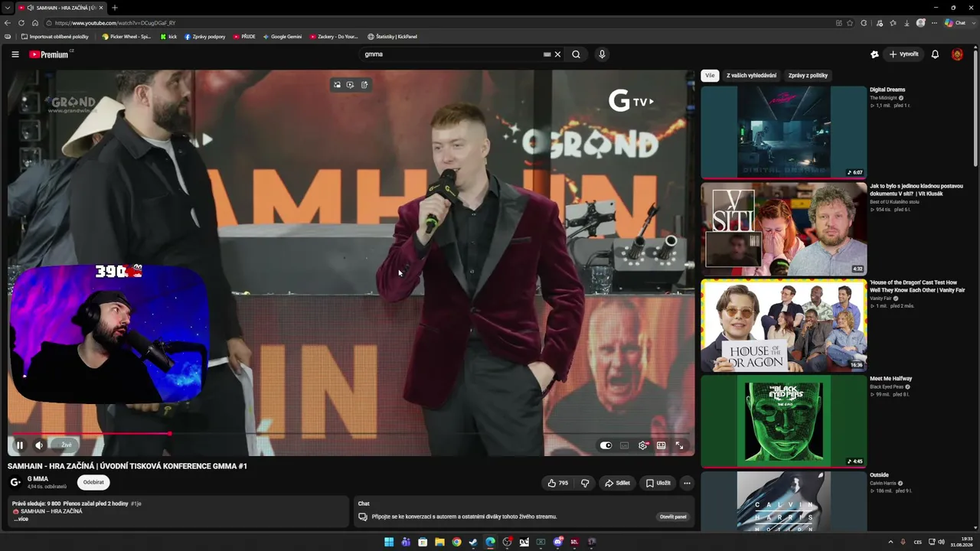Open the #1je hashtag link
The width and height of the screenshot is (980, 551).
click(136, 504)
